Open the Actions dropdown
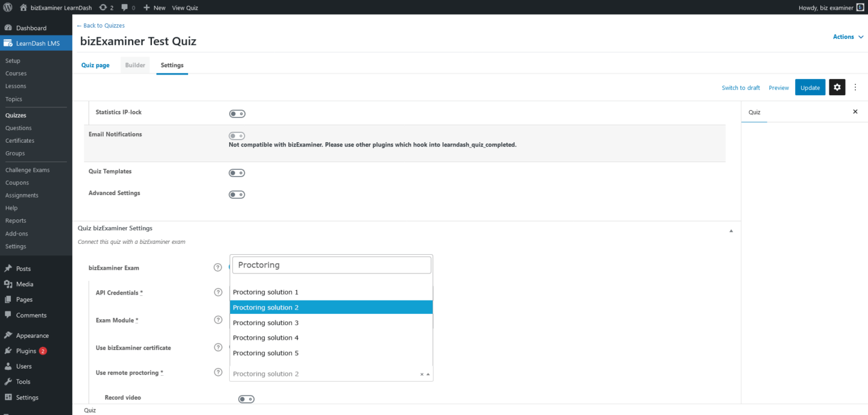This screenshot has width=868, height=415. [848, 37]
